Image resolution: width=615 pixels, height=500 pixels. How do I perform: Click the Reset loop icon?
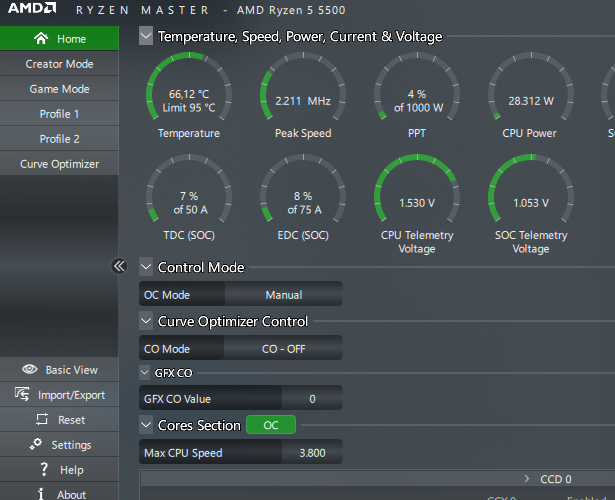click(42, 419)
